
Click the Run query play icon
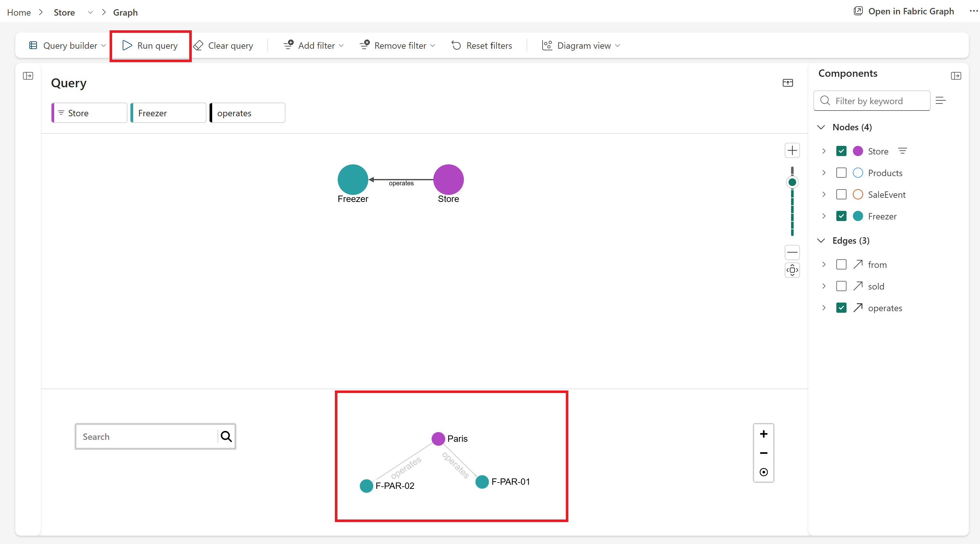pyautogui.click(x=127, y=46)
